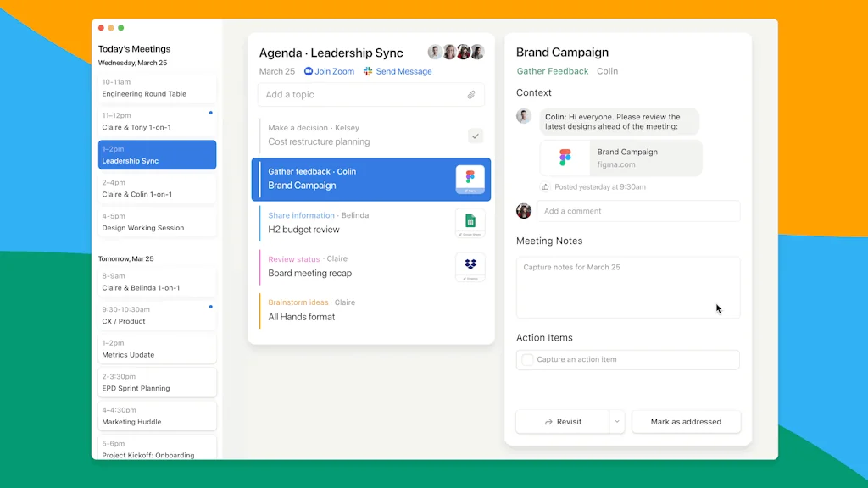Tick the Capture an action item checkbox

(527, 359)
